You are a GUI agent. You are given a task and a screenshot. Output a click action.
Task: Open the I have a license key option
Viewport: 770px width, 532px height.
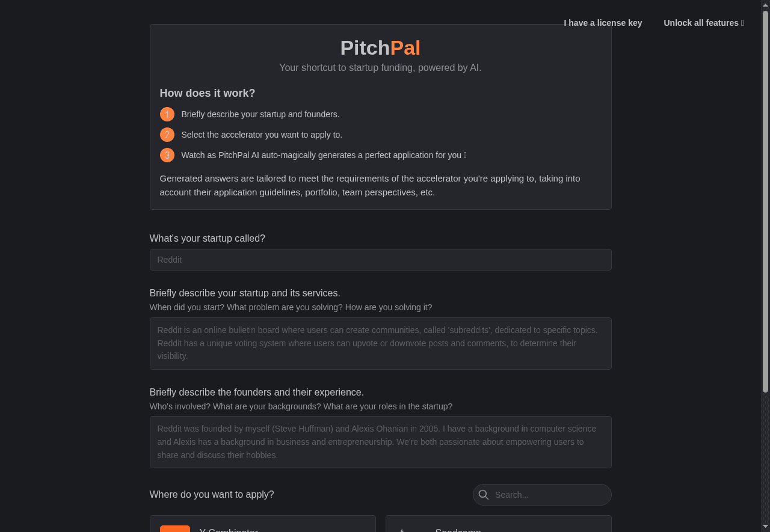coord(603,23)
